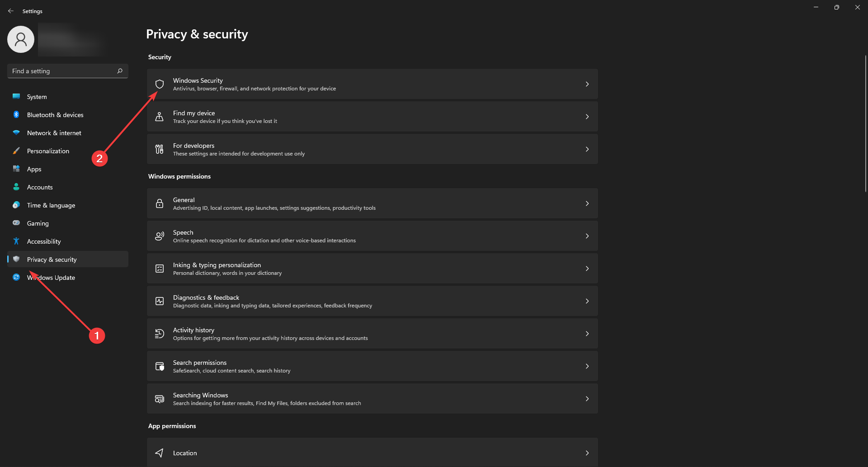This screenshot has width=868, height=467.
Task: Expand General permissions chevron
Action: pos(587,203)
